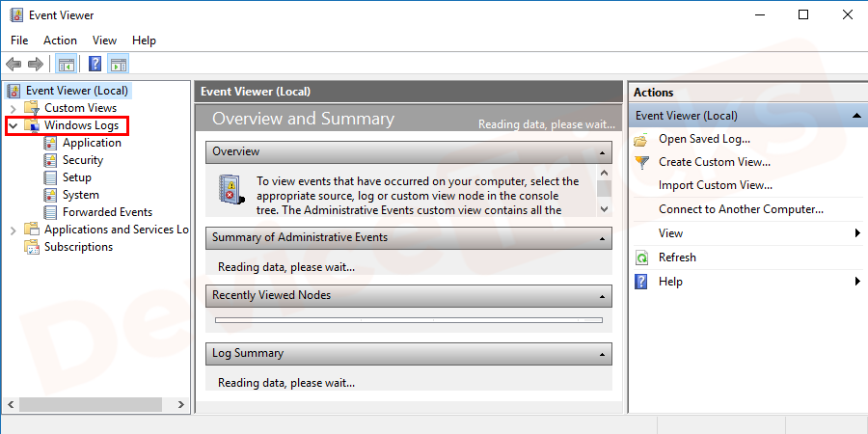Click console tree horizontal scroll right arrow
868x434 pixels.
(181, 405)
